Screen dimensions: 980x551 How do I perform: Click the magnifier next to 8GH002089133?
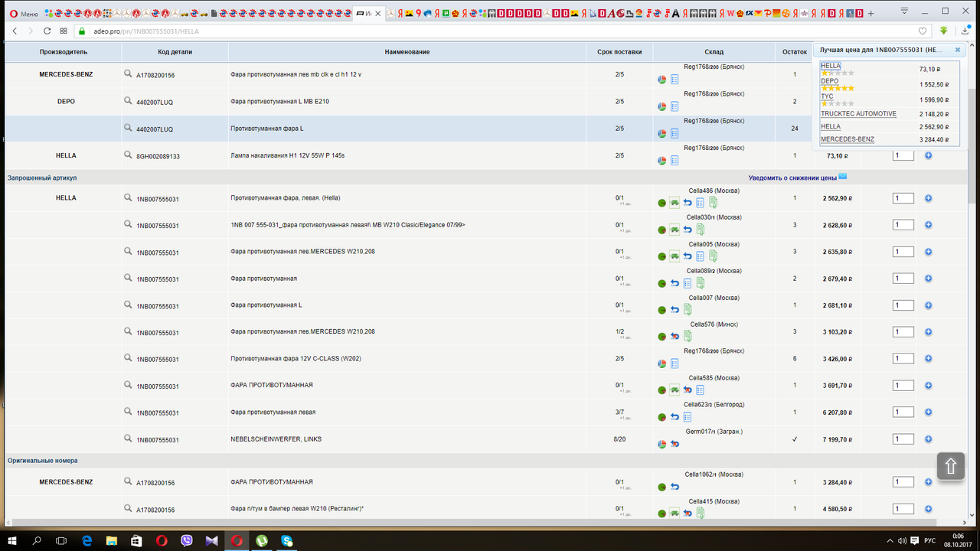coord(129,155)
